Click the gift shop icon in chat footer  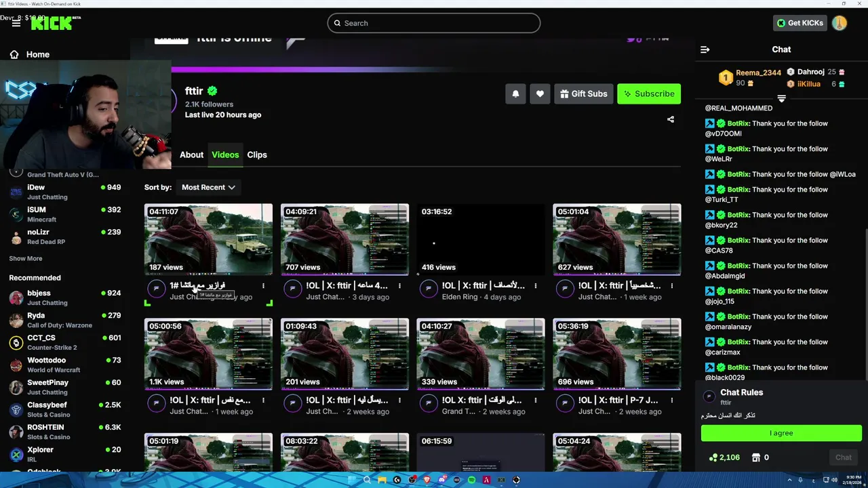[756, 457]
